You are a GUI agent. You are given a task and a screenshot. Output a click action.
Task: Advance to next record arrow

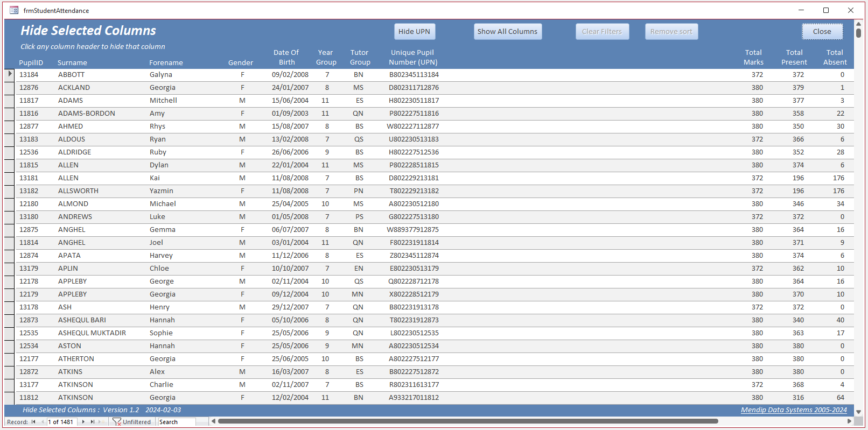coord(83,422)
